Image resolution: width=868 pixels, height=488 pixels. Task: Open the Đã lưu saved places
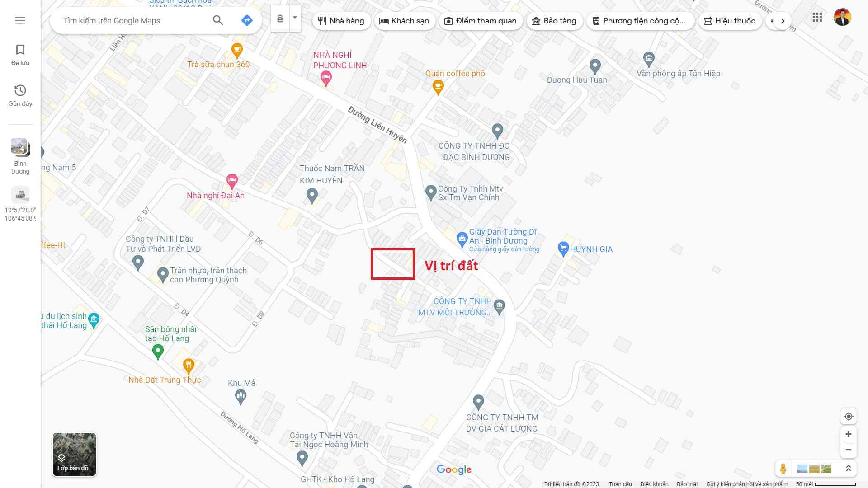[x=20, y=55]
